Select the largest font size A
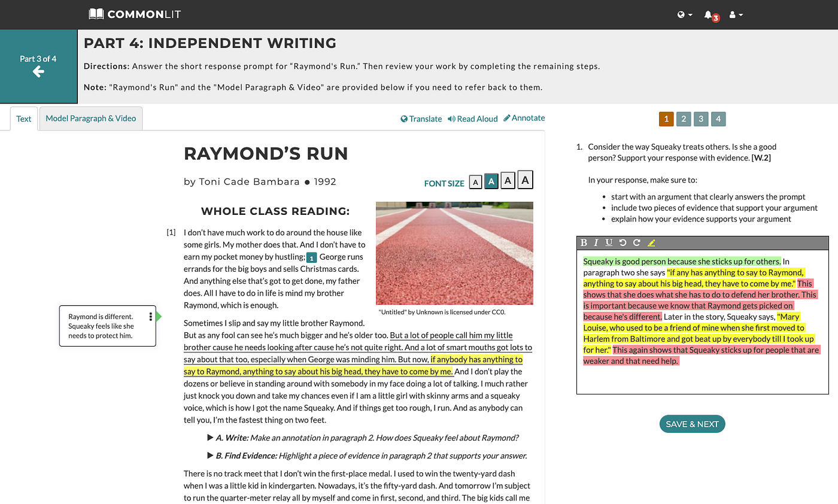838x504 pixels. pos(525,180)
